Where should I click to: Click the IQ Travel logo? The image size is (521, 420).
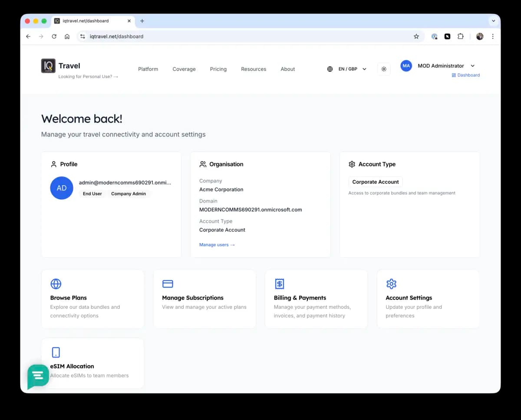pos(48,66)
